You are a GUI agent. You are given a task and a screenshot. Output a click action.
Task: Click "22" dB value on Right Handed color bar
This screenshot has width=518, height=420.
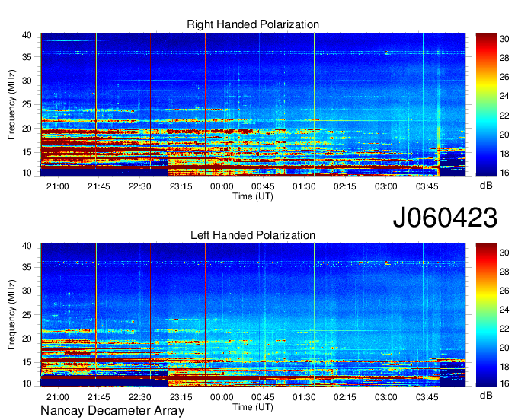504,116
